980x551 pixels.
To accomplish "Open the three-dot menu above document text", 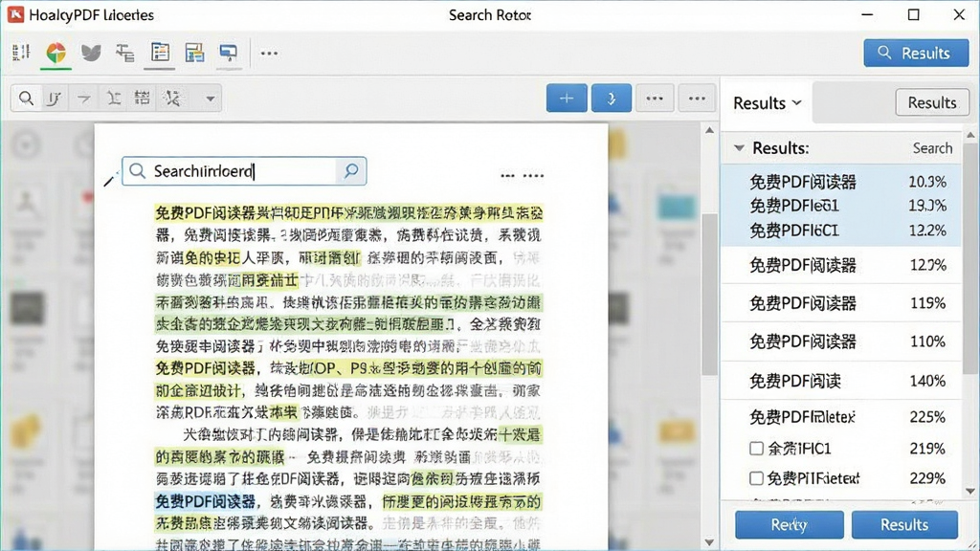I will coord(507,176).
